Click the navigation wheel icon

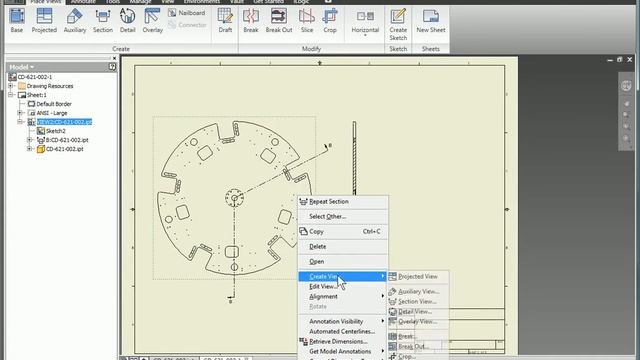(626, 86)
